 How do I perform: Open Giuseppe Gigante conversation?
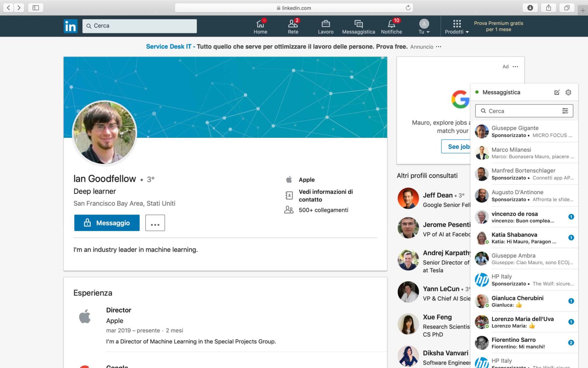pyautogui.click(x=524, y=131)
